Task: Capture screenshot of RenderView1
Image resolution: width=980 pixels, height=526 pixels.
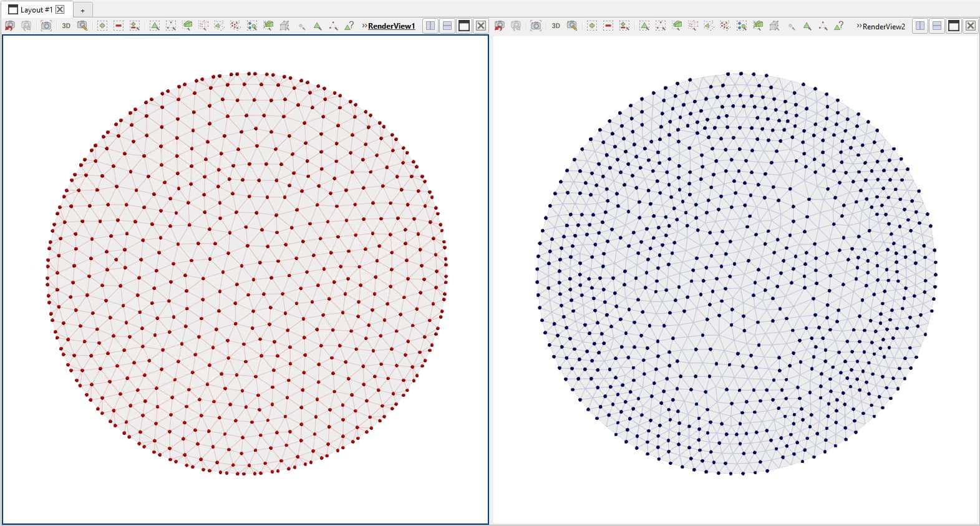Action: pyautogui.click(x=46, y=26)
